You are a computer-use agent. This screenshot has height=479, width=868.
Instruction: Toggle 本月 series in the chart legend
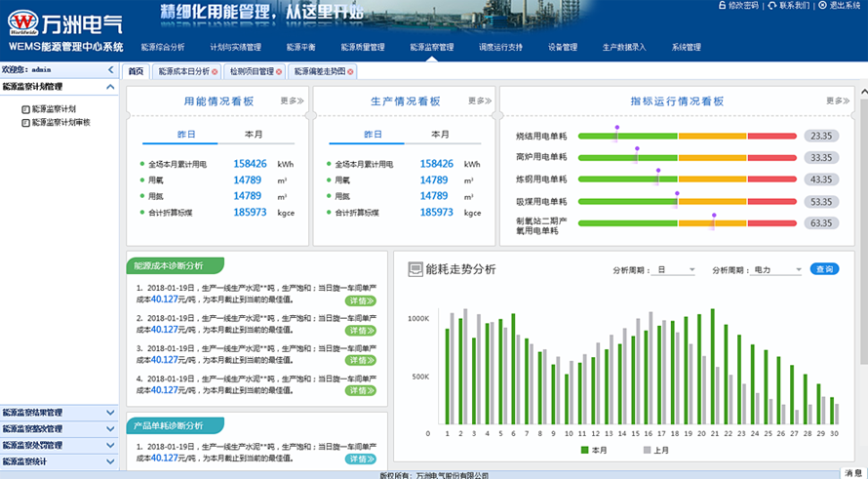pyautogui.click(x=594, y=450)
